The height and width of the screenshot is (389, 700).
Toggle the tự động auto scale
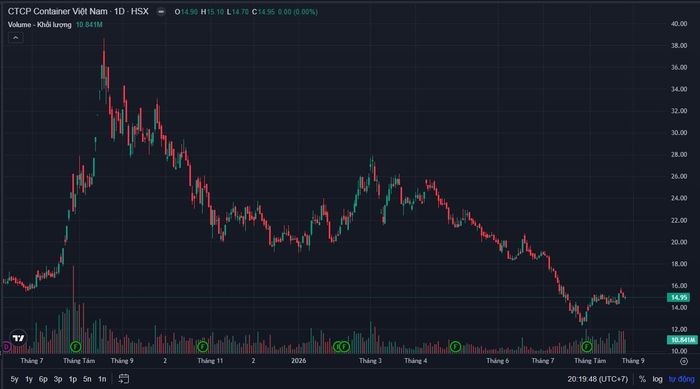click(x=681, y=379)
